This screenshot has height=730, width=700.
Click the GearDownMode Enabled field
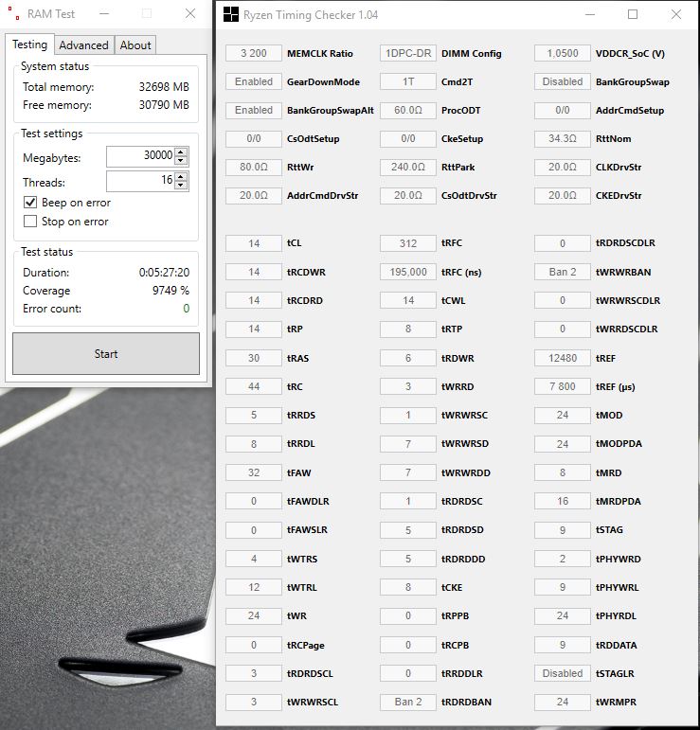254,82
